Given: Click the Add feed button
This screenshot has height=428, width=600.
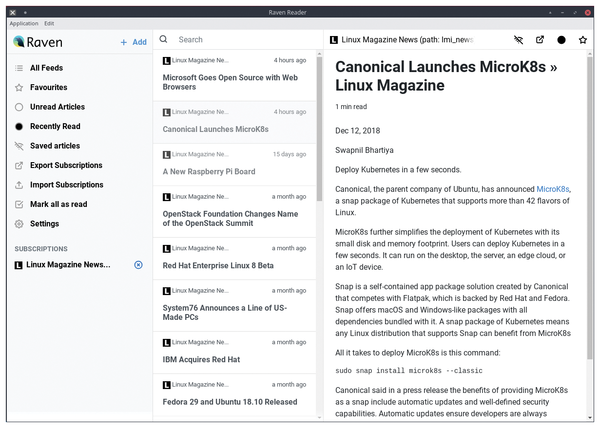Looking at the screenshot, I should point(134,42).
